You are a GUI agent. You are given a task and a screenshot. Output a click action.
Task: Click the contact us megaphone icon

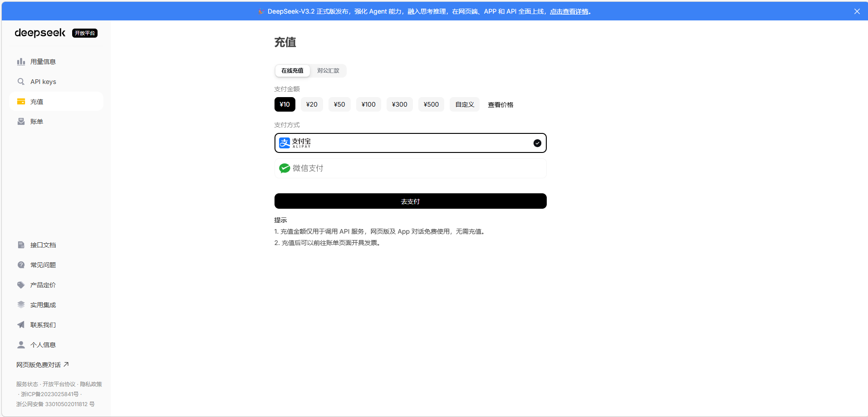tap(21, 325)
